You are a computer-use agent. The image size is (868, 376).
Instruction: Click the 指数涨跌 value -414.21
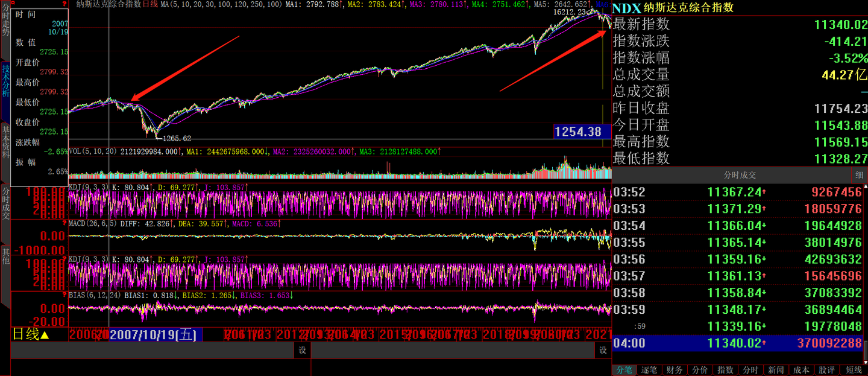pyautogui.click(x=846, y=42)
